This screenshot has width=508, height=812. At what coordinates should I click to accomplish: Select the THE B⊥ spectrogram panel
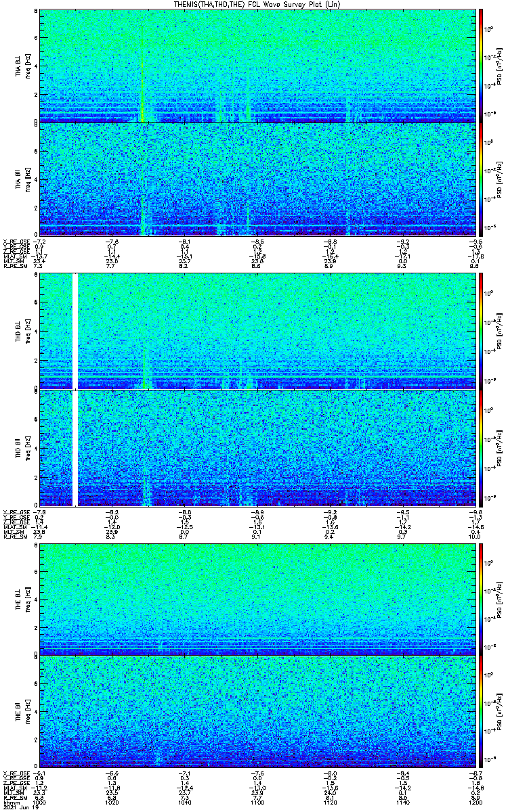pyautogui.click(x=256, y=600)
